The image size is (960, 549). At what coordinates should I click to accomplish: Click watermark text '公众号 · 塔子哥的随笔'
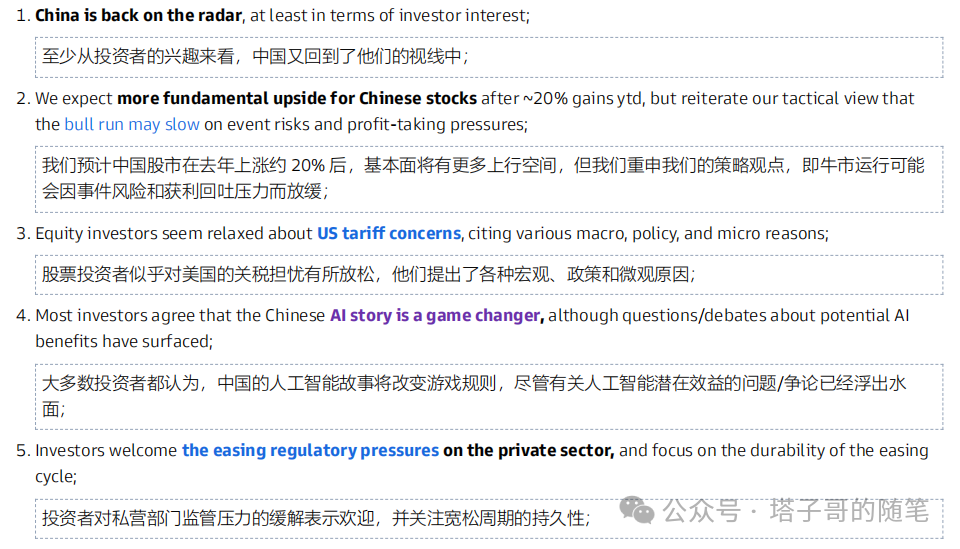(795, 510)
